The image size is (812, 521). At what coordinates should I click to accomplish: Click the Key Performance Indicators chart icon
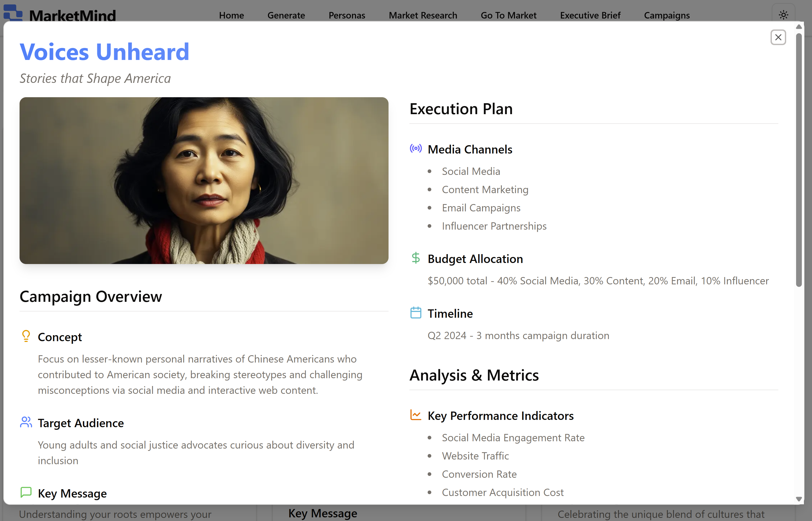pos(416,415)
